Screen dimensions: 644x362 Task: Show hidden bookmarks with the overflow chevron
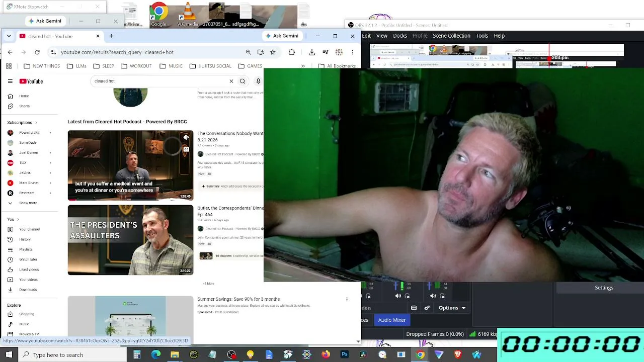point(303,66)
